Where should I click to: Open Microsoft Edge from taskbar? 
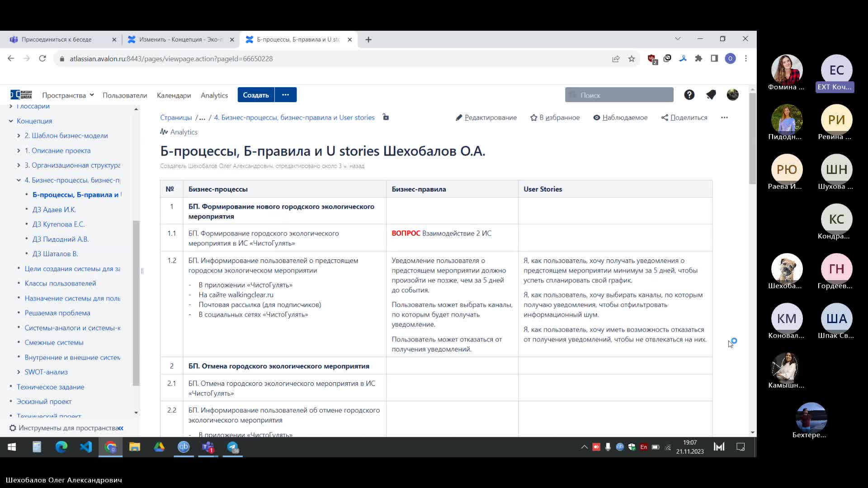point(61,447)
